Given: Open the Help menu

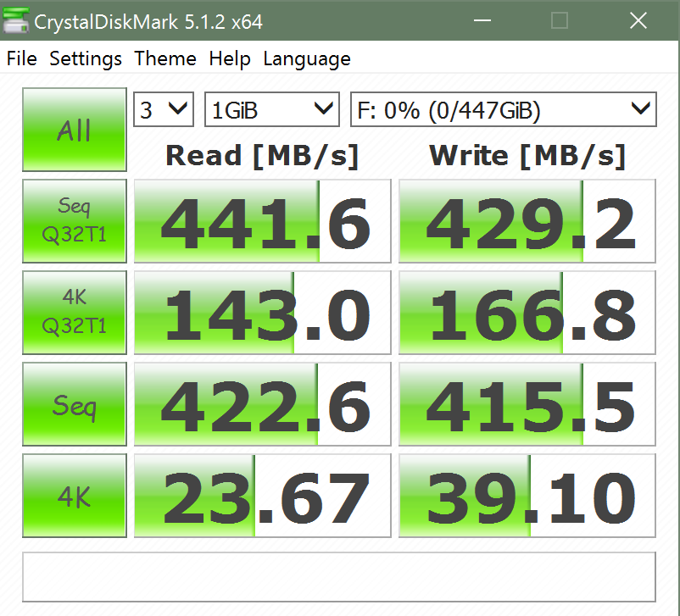Looking at the screenshot, I should click(x=230, y=58).
